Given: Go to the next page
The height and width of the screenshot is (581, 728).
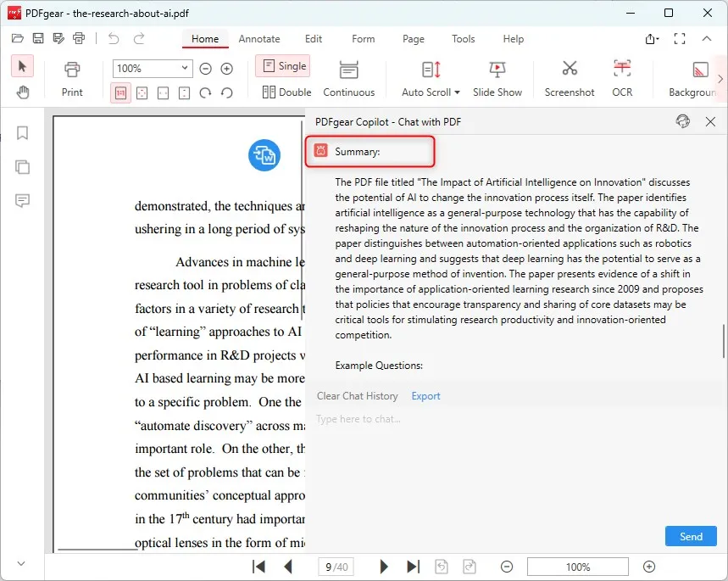Looking at the screenshot, I should tap(384, 567).
